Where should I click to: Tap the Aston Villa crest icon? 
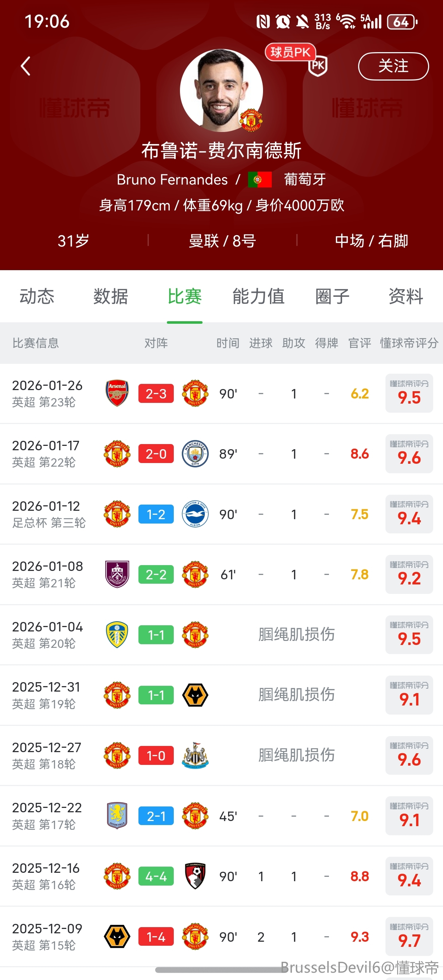[117, 816]
